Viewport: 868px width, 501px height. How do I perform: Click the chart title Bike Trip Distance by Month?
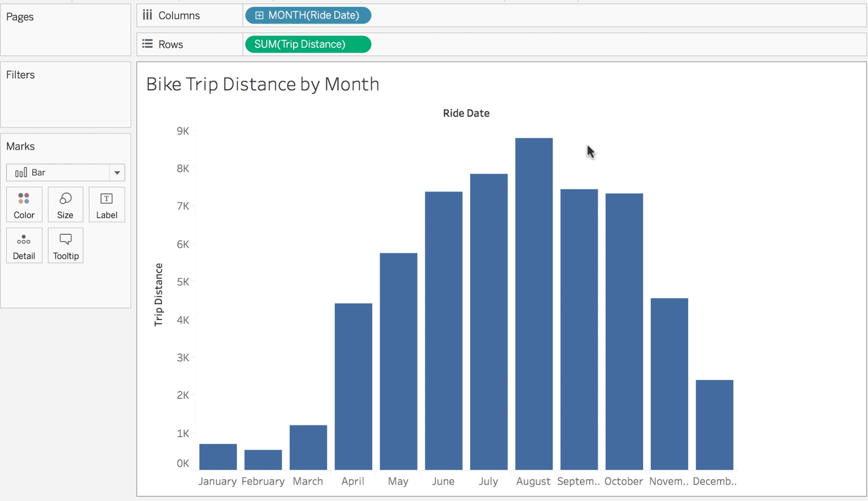point(262,84)
